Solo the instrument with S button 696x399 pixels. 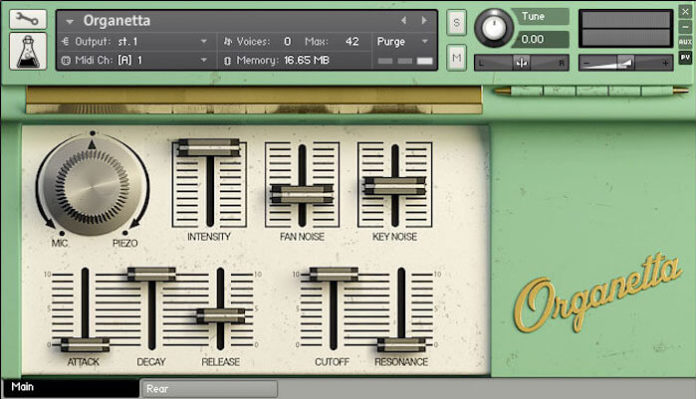(456, 22)
